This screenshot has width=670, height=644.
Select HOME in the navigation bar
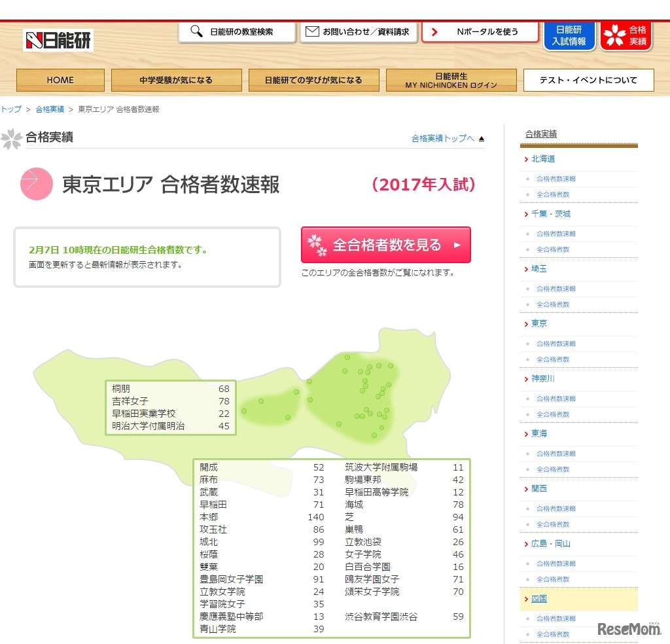coord(60,80)
